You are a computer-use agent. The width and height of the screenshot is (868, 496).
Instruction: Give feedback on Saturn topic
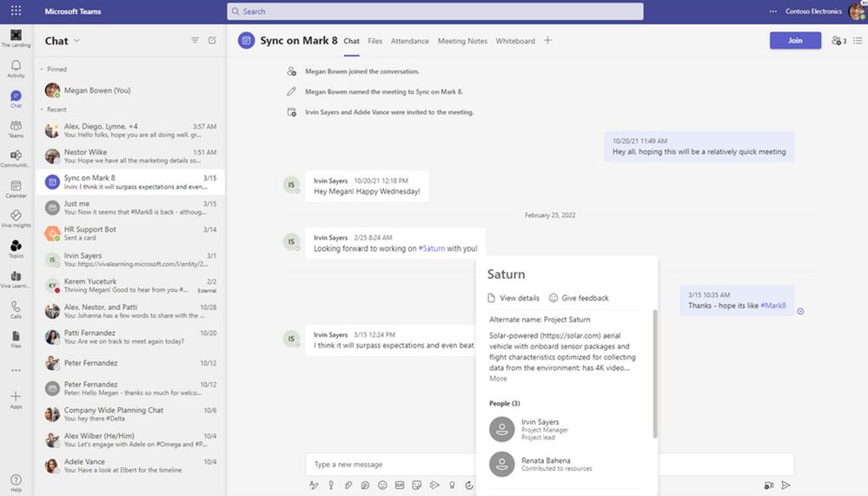(x=579, y=298)
